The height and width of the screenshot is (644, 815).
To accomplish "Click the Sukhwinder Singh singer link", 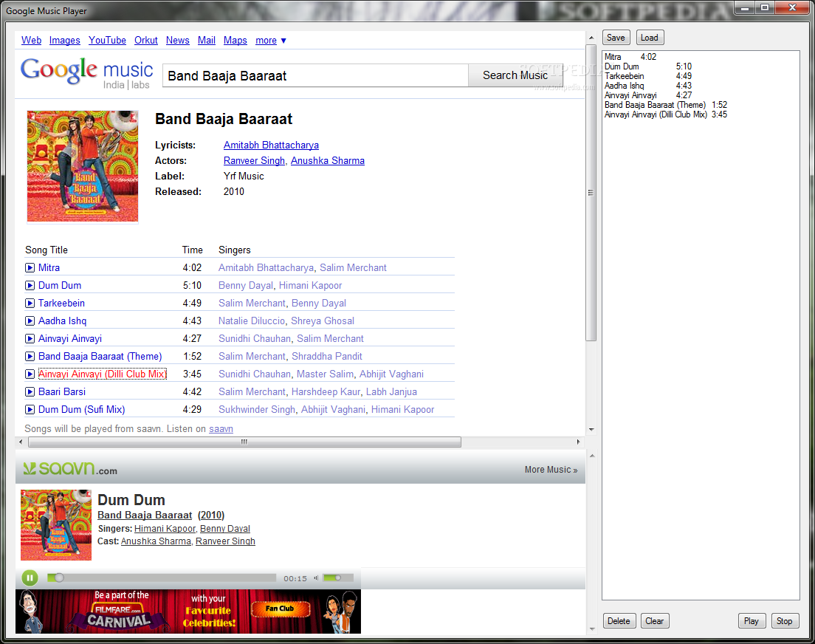I will click(257, 409).
